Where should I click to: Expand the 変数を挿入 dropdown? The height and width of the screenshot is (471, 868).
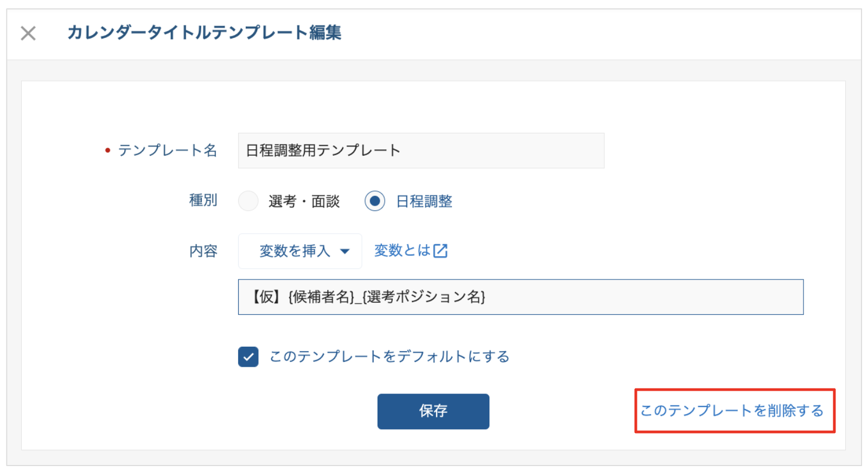300,251
